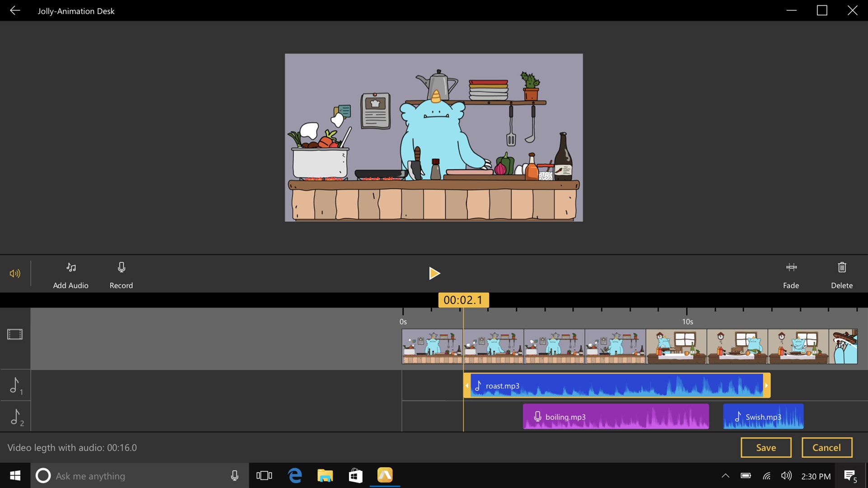
Task: Select the boiling.mp3 audio clip
Action: pyautogui.click(x=615, y=416)
